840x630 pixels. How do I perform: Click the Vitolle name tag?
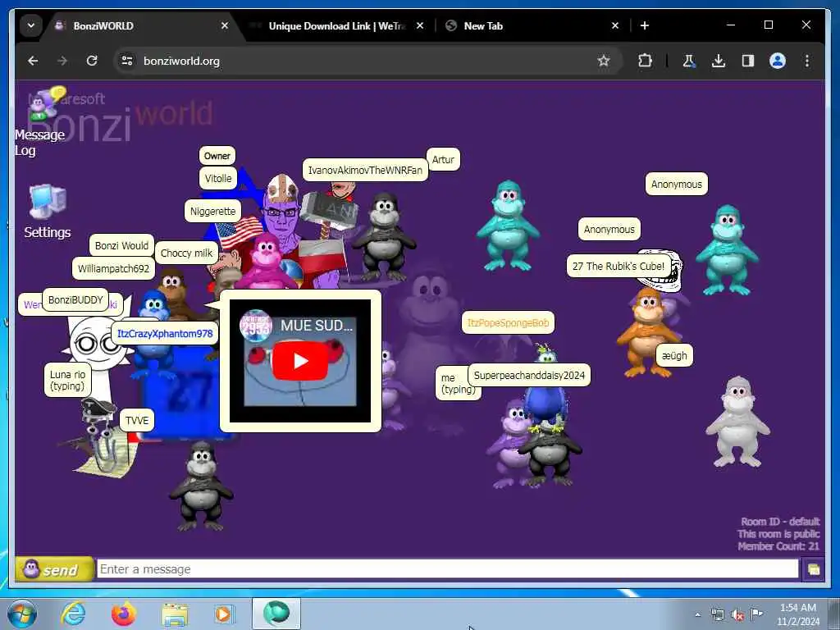click(218, 178)
